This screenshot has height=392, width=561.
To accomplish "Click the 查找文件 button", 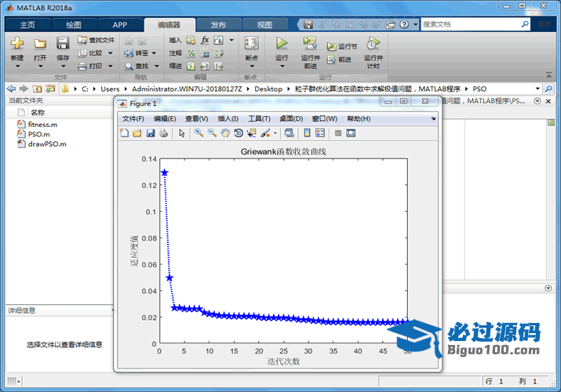I will click(x=97, y=40).
